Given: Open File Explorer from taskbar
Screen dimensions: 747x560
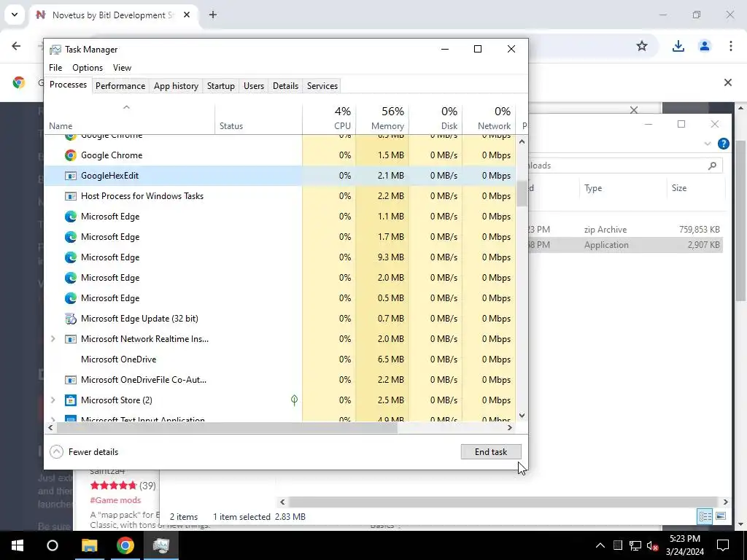Looking at the screenshot, I should [89, 545].
